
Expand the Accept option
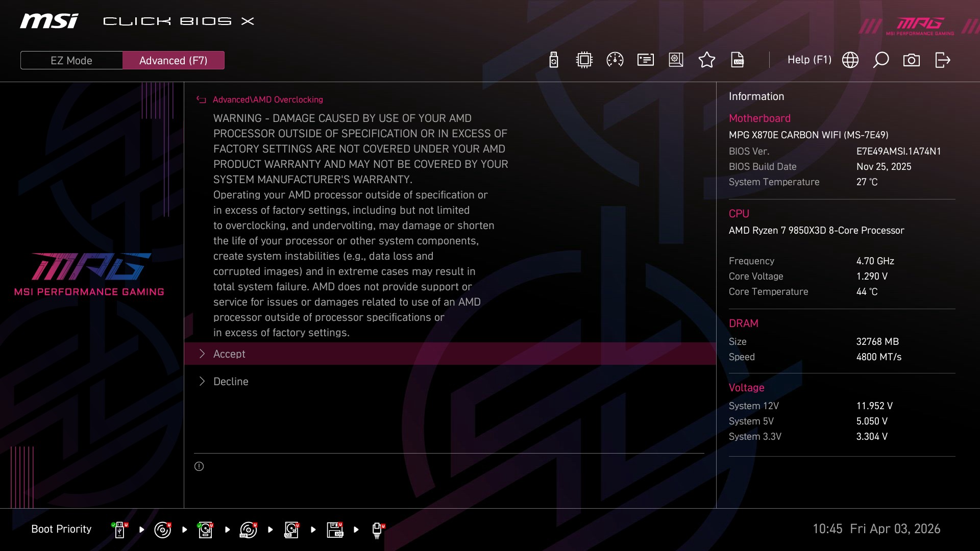tap(229, 354)
